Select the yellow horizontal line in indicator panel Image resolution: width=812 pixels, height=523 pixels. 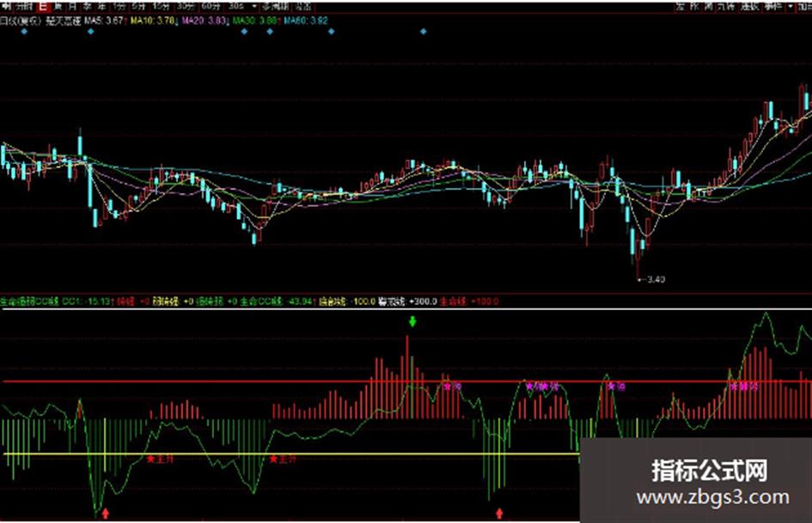(290, 454)
